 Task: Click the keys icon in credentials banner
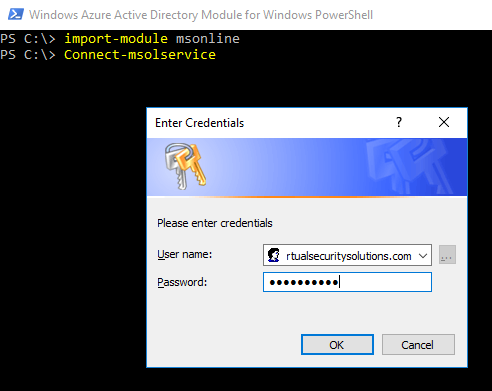pos(185,166)
